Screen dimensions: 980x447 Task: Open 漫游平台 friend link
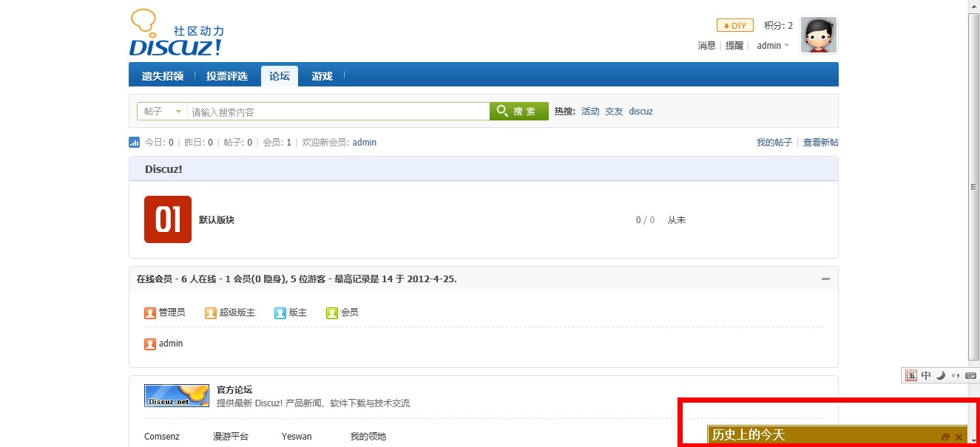tap(231, 437)
